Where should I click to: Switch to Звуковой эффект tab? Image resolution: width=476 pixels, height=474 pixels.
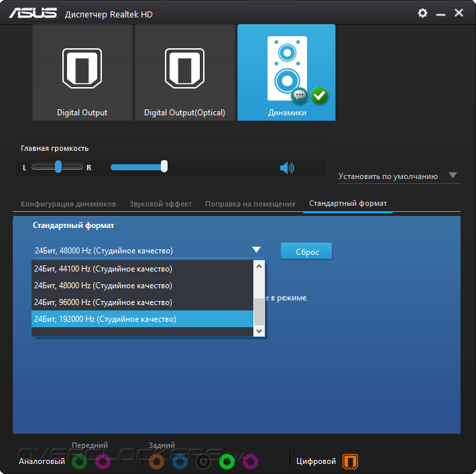pos(160,204)
